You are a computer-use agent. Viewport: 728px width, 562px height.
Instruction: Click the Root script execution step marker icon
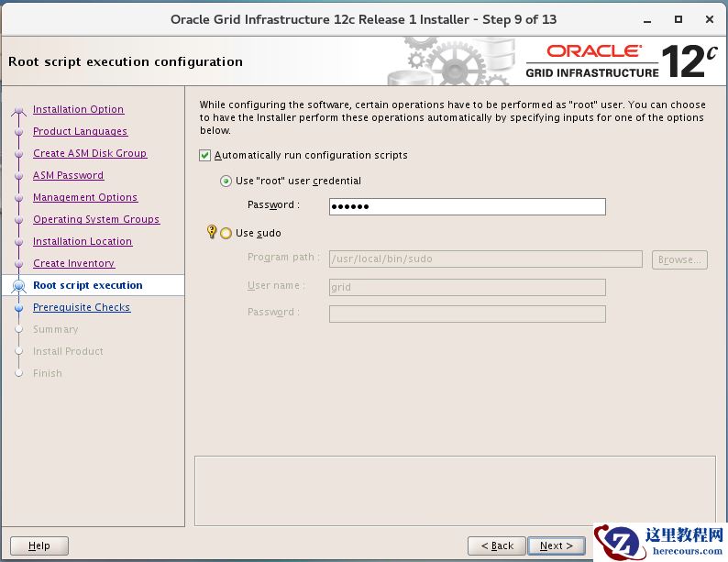(19, 286)
